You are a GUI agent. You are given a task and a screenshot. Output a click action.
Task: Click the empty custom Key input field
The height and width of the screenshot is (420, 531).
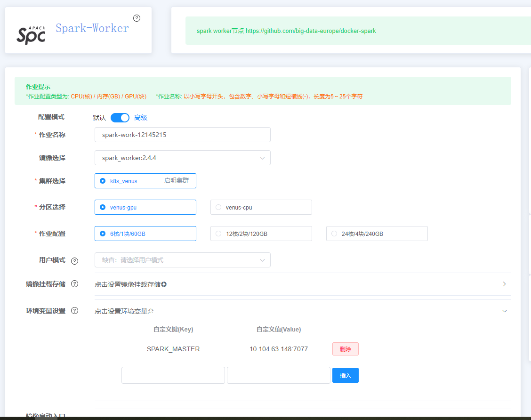(173, 375)
